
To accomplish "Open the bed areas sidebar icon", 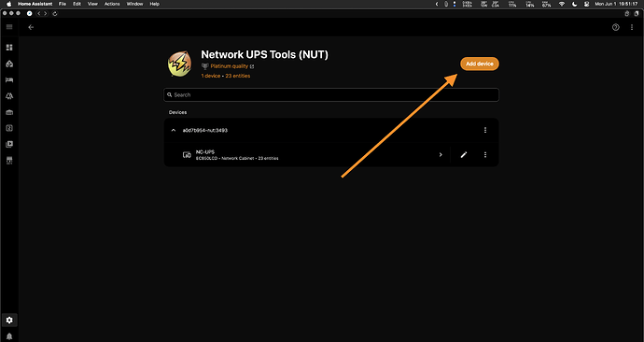I will point(9,79).
